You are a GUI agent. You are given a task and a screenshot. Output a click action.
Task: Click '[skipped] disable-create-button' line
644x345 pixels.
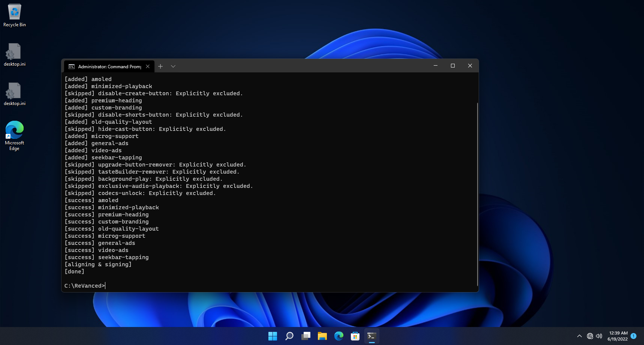pos(154,93)
